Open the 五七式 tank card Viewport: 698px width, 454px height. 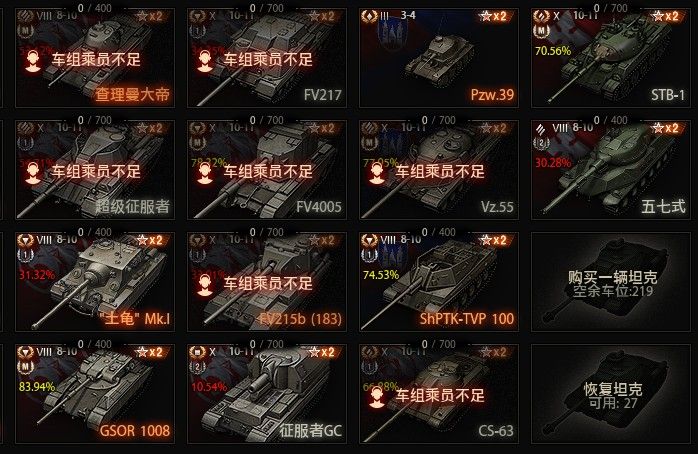tap(610, 170)
